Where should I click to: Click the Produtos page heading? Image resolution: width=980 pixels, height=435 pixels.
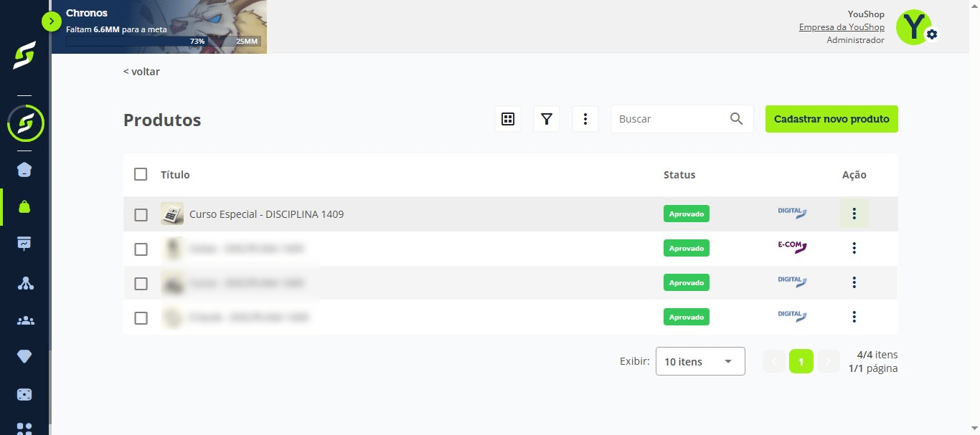coord(162,120)
